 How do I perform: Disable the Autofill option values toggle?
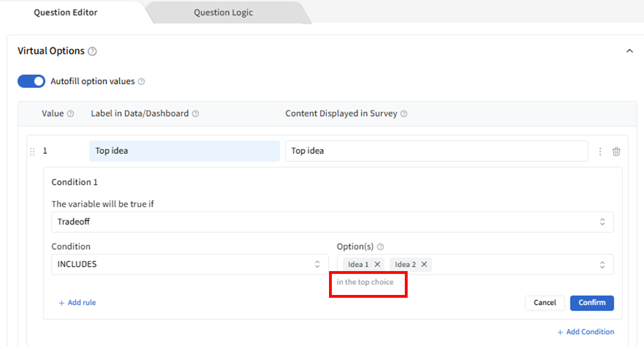pos(31,81)
